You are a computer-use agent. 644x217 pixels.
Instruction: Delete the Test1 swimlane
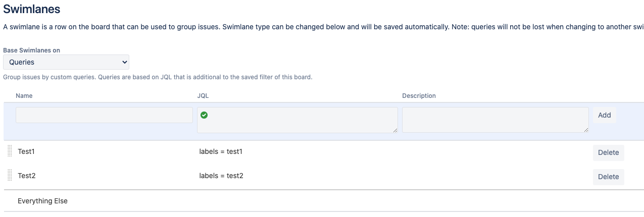608,152
